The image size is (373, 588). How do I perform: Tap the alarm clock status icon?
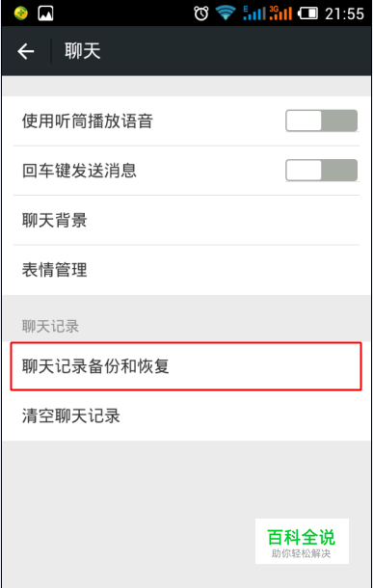pyautogui.click(x=201, y=13)
